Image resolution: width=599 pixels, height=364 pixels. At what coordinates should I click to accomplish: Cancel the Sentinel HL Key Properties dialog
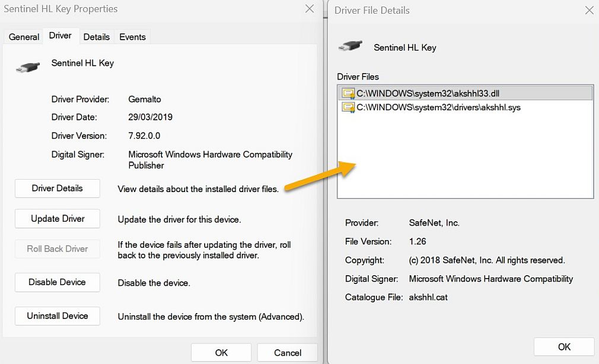click(288, 353)
